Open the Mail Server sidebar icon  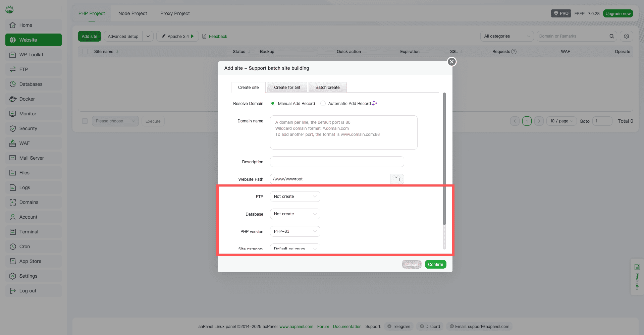click(13, 158)
